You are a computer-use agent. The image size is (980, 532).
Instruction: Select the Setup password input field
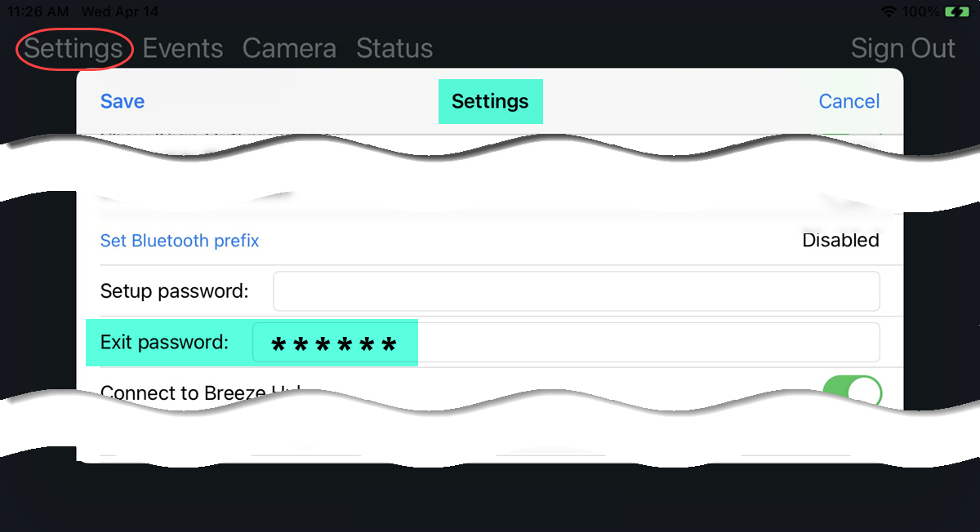pyautogui.click(x=576, y=291)
